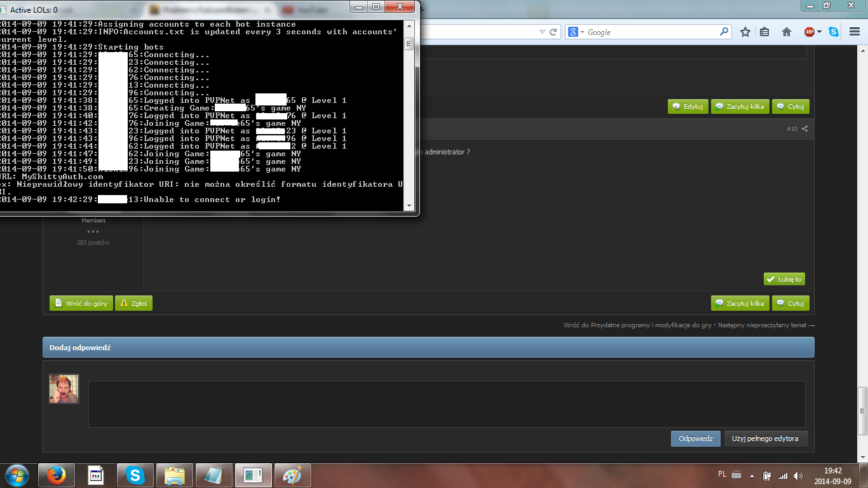Switch to the YouTube browser tab

[x=311, y=10]
